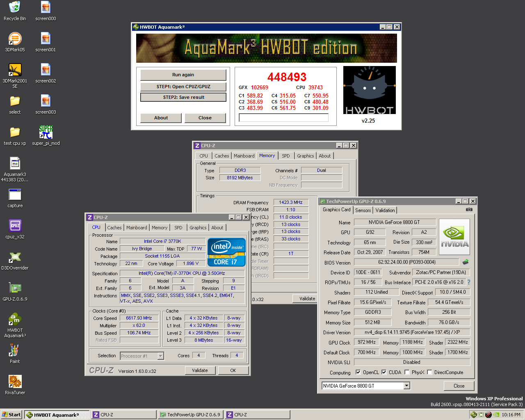Click the NVIDIA logo in GPU-Z
This screenshot has width=525, height=420.
(x=454, y=237)
